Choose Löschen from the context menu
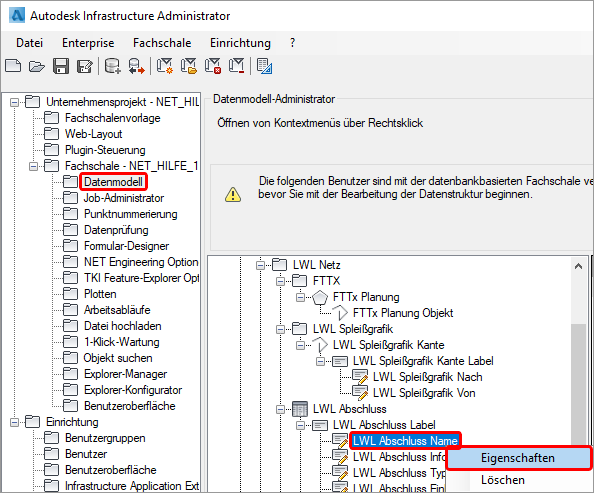Image resolution: width=594 pixels, height=493 pixels. coord(503,480)
